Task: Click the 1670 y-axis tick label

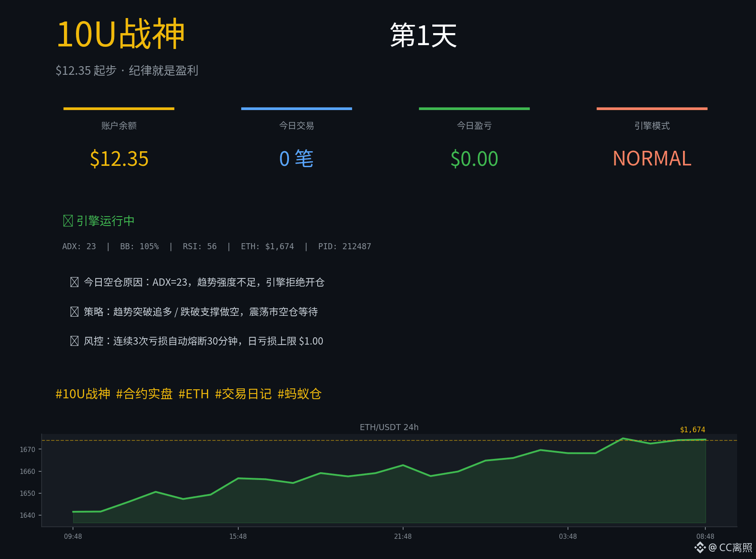Action: tap(27, 449)
